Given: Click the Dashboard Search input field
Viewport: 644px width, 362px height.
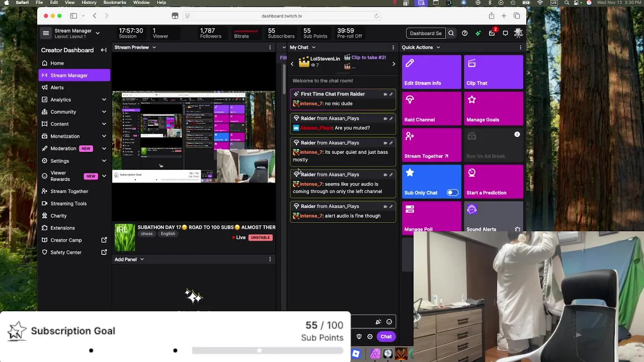Looking at the screenshot, I should (426, 33).
